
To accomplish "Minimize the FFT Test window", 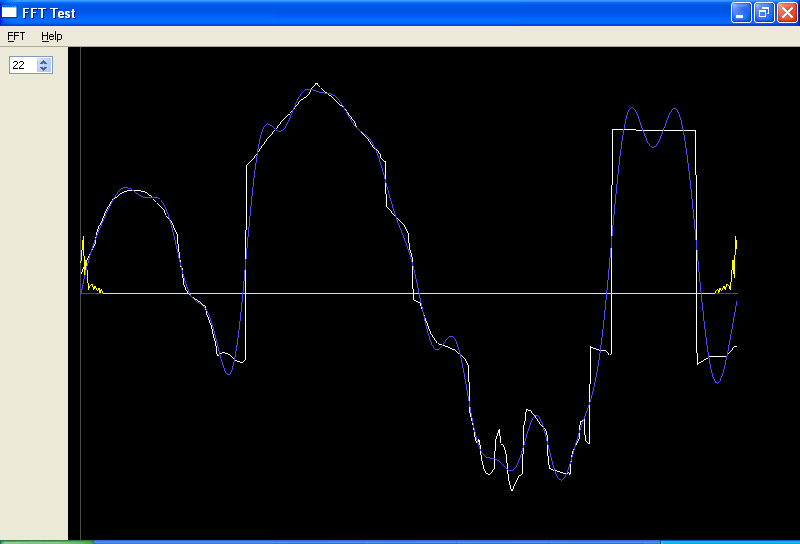I will [x=741, y=13].
